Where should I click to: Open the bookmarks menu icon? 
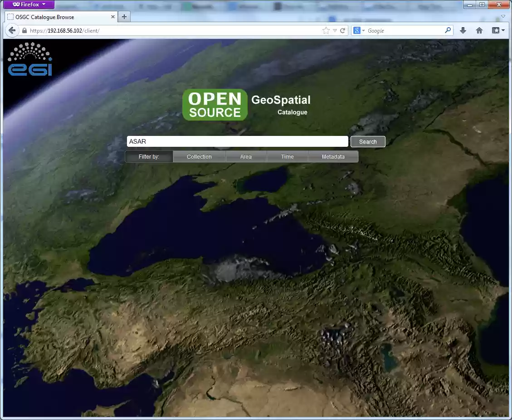pyautogui.click(x=495, y=30)
